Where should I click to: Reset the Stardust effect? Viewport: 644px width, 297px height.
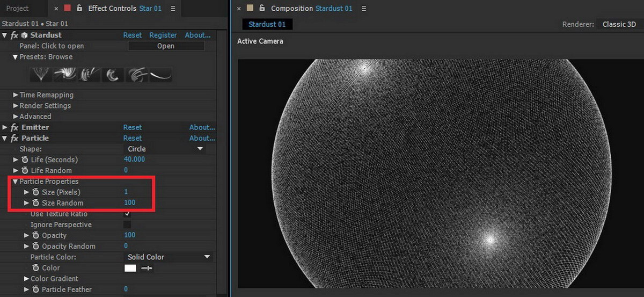pos(133,35)
